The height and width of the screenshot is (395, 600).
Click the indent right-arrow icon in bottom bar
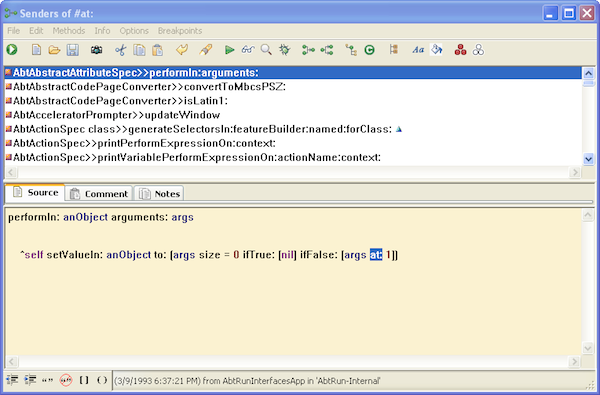(x=30, y=380)
